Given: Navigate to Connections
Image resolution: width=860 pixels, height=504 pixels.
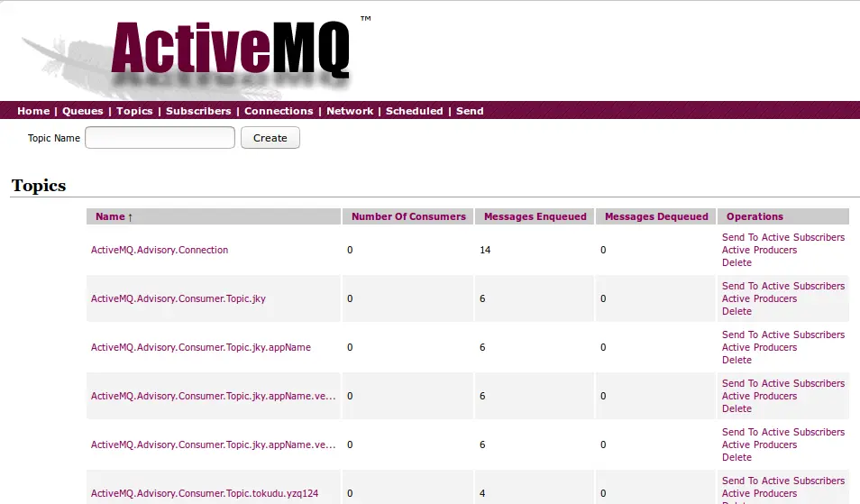Looking at the screenshot, I should tap(279, 111).
